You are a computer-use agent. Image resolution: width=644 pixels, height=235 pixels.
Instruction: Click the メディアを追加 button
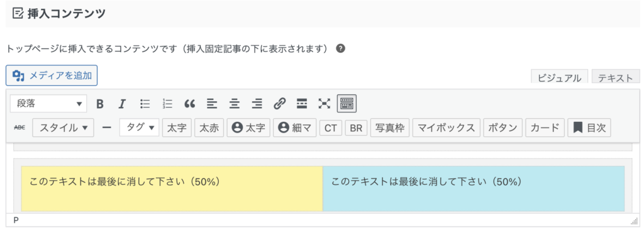click(x=52, y=75)
